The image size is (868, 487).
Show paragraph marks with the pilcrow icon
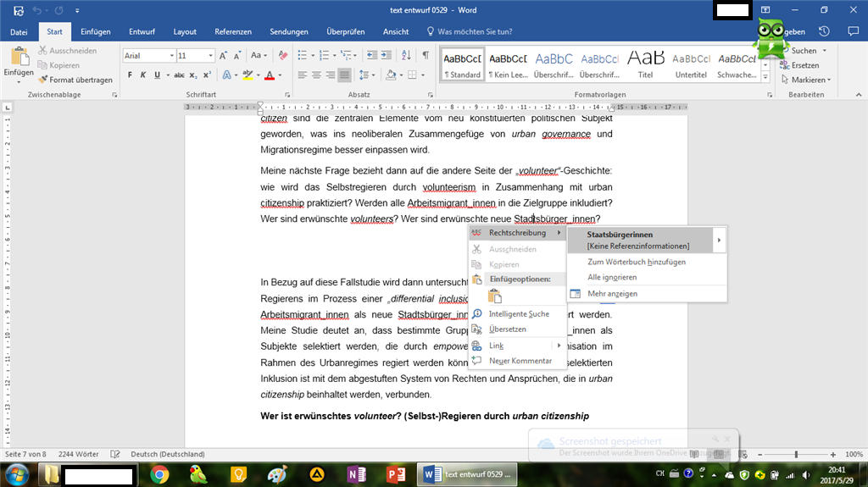426,56
